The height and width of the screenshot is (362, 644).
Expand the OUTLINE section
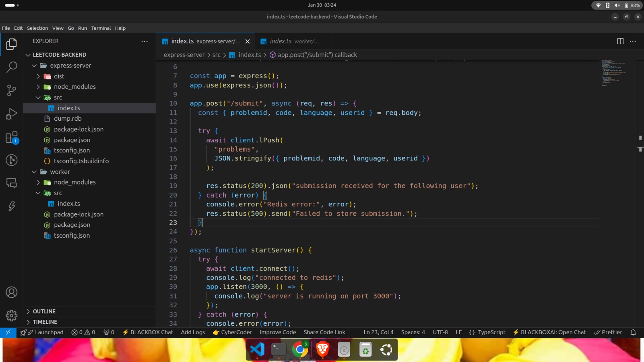44,311
